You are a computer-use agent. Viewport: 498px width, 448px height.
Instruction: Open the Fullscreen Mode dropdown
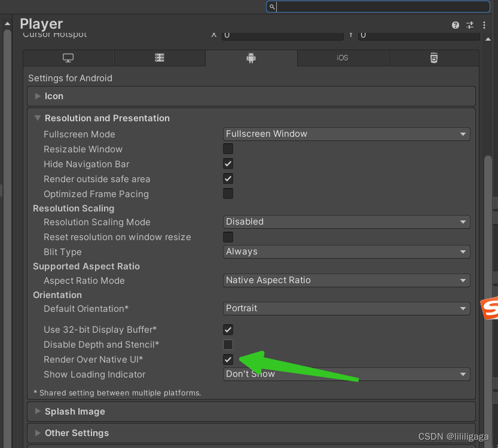pyautogui.click(x=346, y=134)
